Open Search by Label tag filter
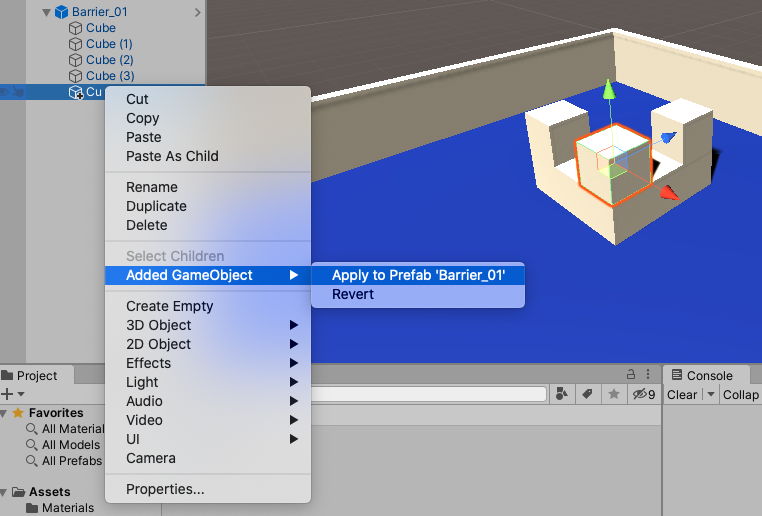Image resolution: width=762 pixels, height=516 pixels. [x=588, y=394]
